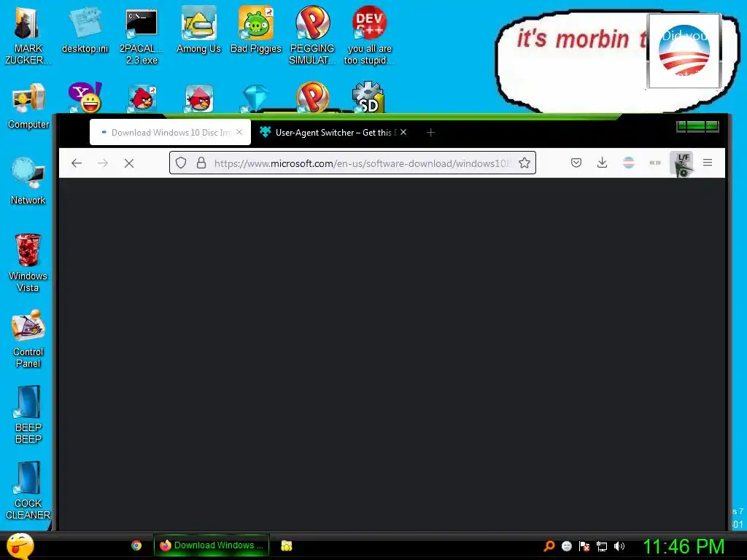Open the Network desktop icon
The width and height of the screenshot is (747, 560).
click(x=28, y=182)
